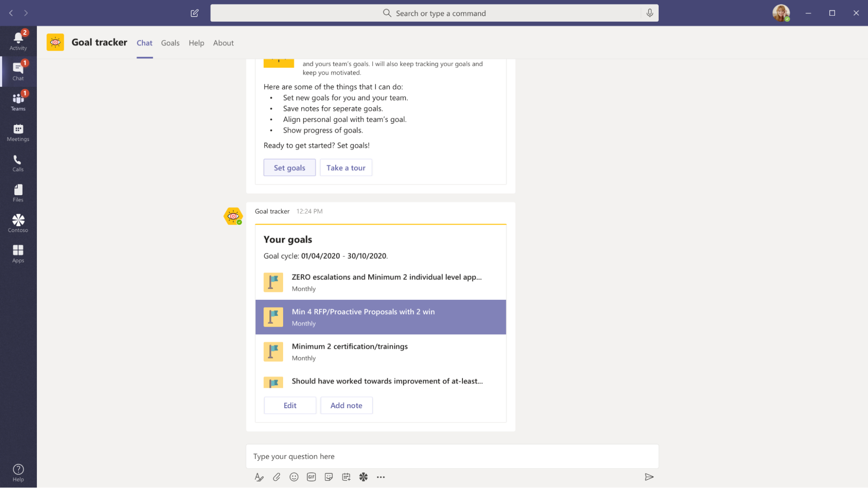This screenshot has width=868, height=488.
Task: Open the Calls phone icon
Action: [x=18, y=163]
